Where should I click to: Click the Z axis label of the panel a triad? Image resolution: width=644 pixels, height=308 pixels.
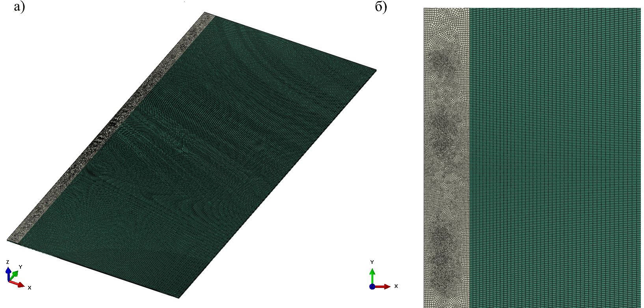pyautogui.click(x=7, y=262)
